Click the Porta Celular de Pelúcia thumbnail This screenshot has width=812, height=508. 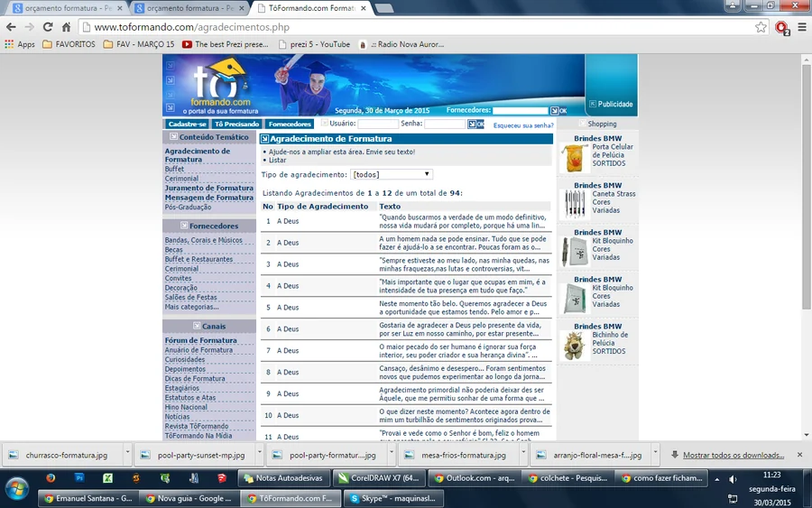[x=575, y=158]
